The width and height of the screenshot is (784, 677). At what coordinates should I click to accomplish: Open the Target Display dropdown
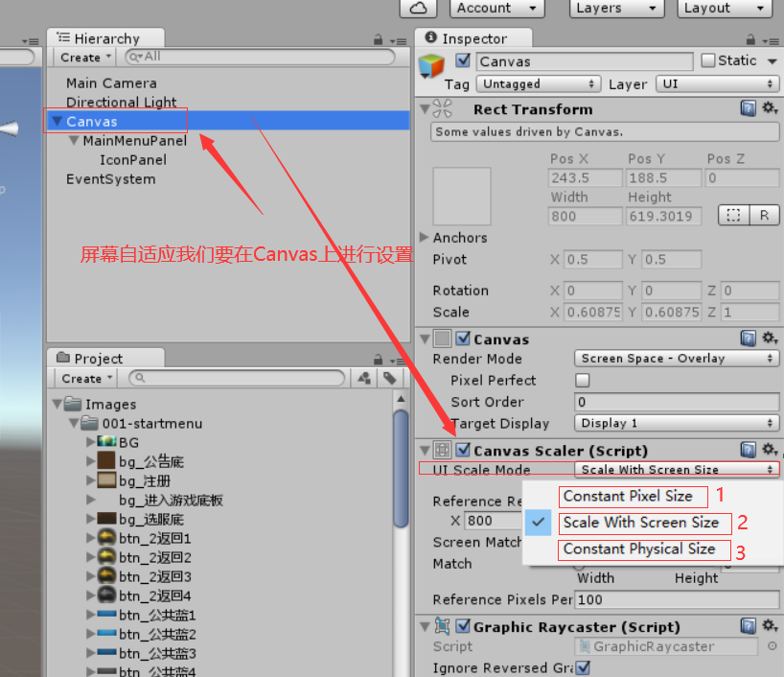click(x=677, y=423)
